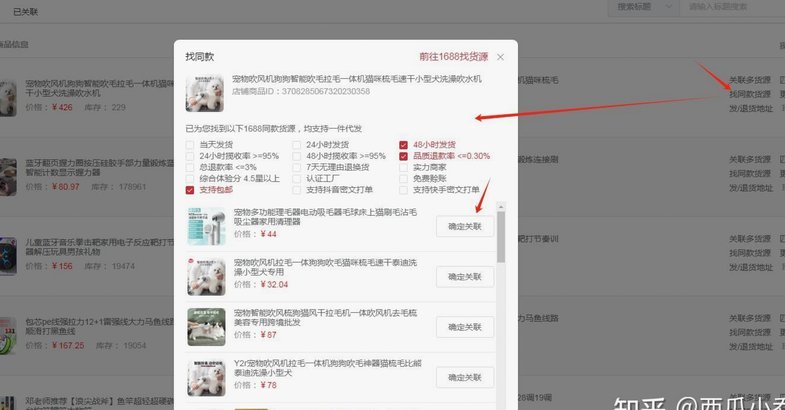Viewport: 785px width, 410px height.
Task: Click 找同款货源 in the 拳击靶 row
Action: [x=749, y=253]
